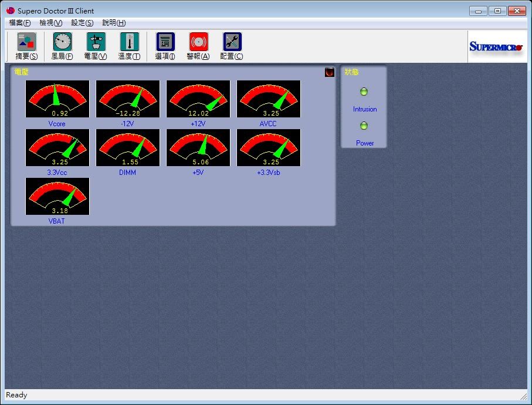532x405 pixels.
Task: Open the 風扇(F) fan monitor
Action: coord(62,46)
